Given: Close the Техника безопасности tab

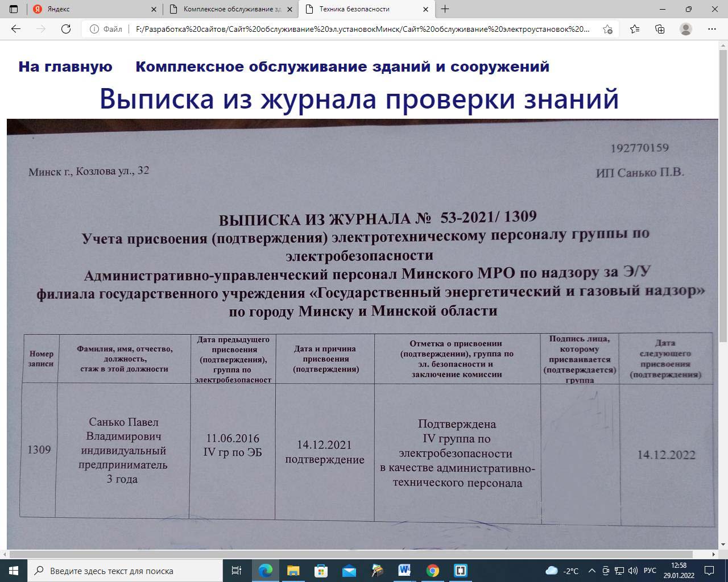Looking at the screenshot, I should tap(425, 9).
